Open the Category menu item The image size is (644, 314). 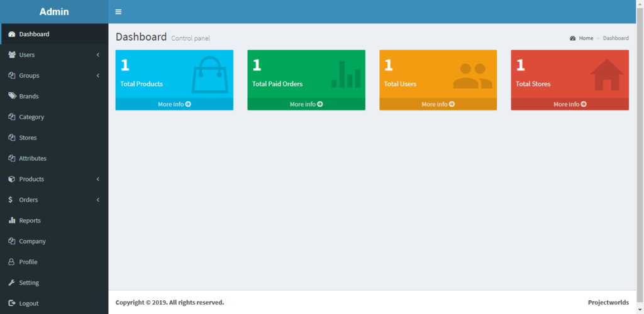pos(31,117)
